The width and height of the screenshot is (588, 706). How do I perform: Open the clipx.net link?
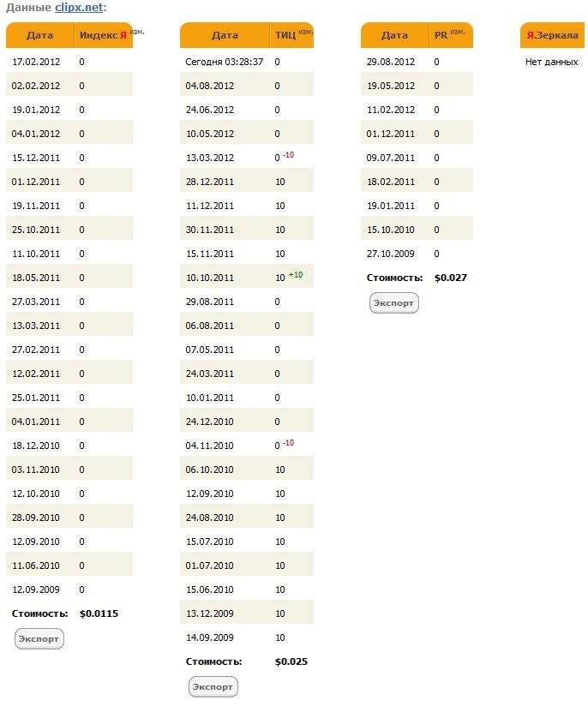pos(78,7)
